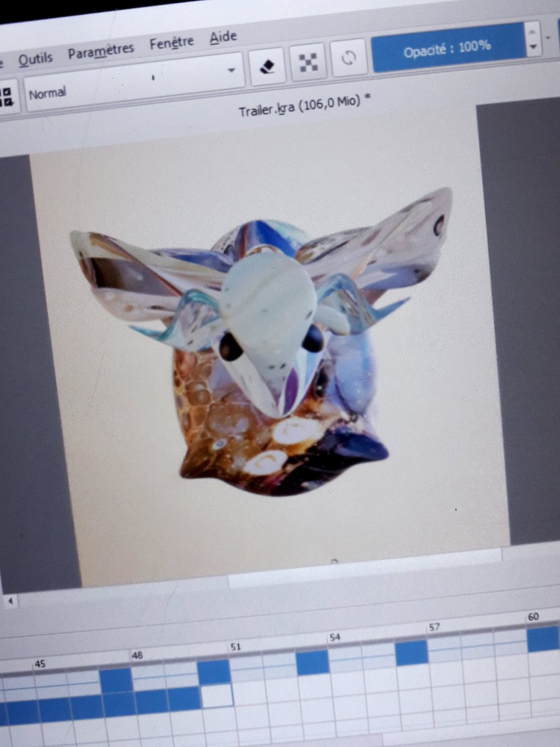Select the blue keyframe at frame 60
This screenshot has width=560, height=747.
click(x=543, y=639)
